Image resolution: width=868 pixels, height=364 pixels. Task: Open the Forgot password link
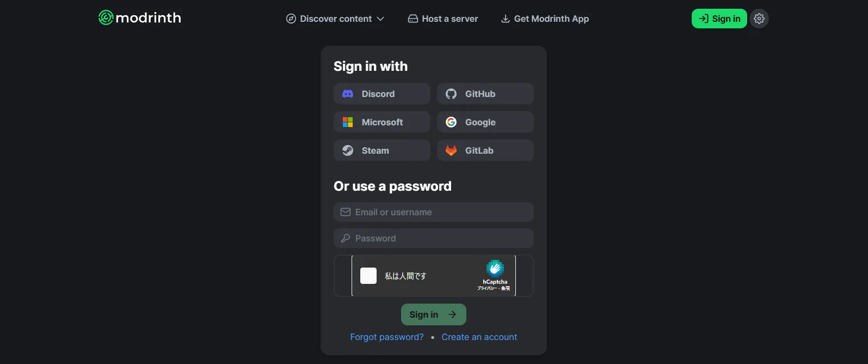[386, 337]
